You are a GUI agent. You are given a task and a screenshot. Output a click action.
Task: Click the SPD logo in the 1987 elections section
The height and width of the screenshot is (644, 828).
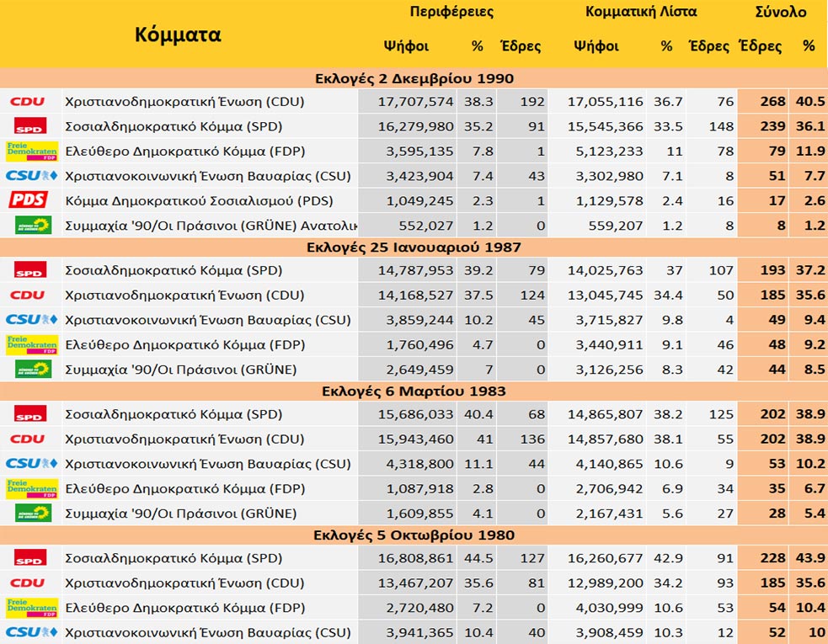click(x=30, y=270)
